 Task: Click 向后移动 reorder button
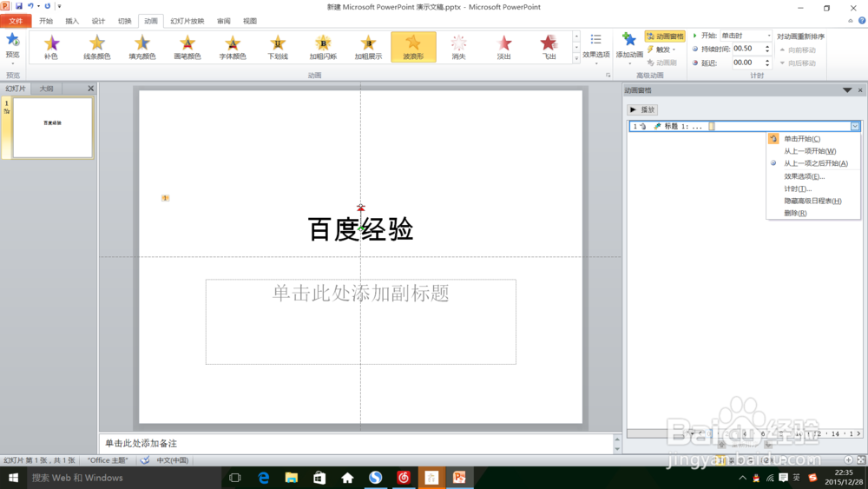[x=798, y=63]
